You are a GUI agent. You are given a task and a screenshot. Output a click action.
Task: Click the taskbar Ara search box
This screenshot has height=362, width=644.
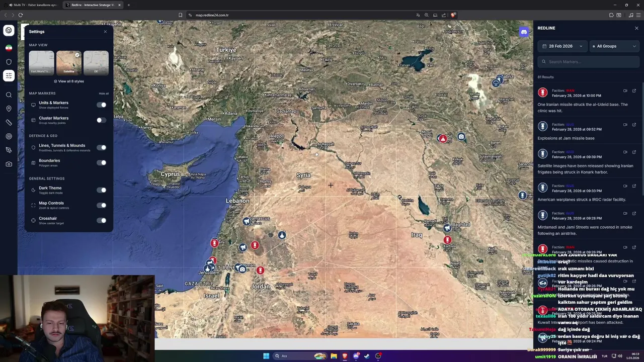tap(300, 356)
